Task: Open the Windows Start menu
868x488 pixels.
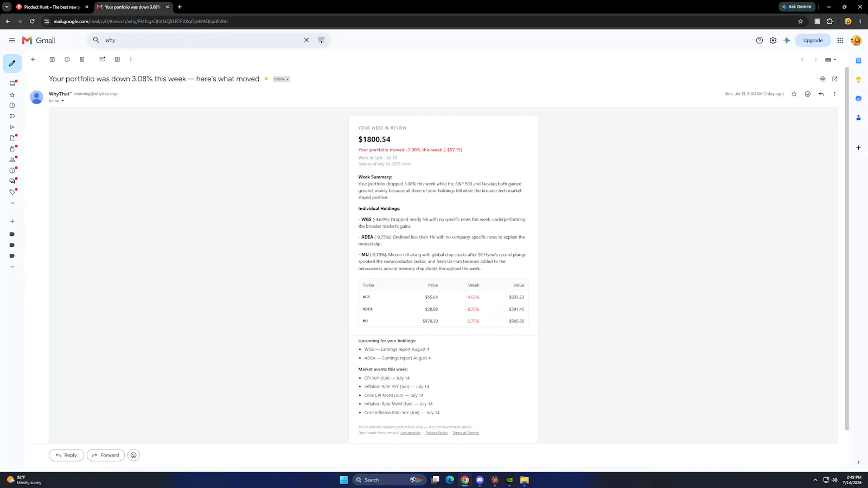Action: coord(343,480)
